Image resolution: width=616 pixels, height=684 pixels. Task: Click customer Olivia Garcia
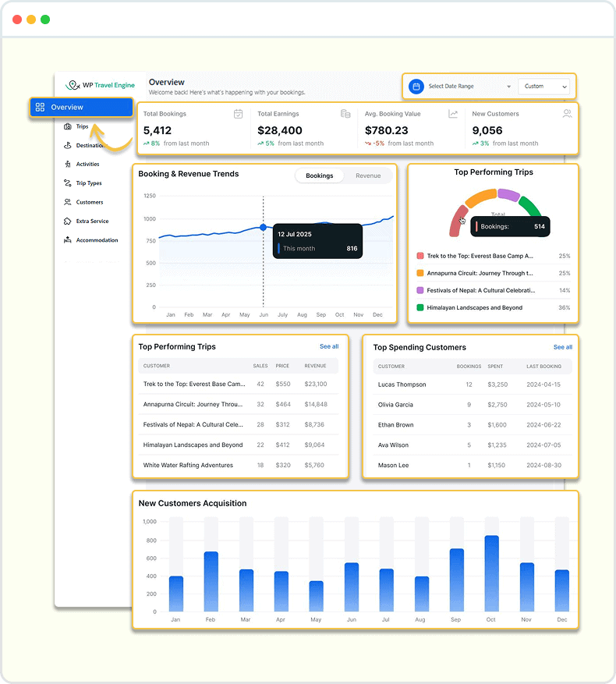click(x=395, y=405)
